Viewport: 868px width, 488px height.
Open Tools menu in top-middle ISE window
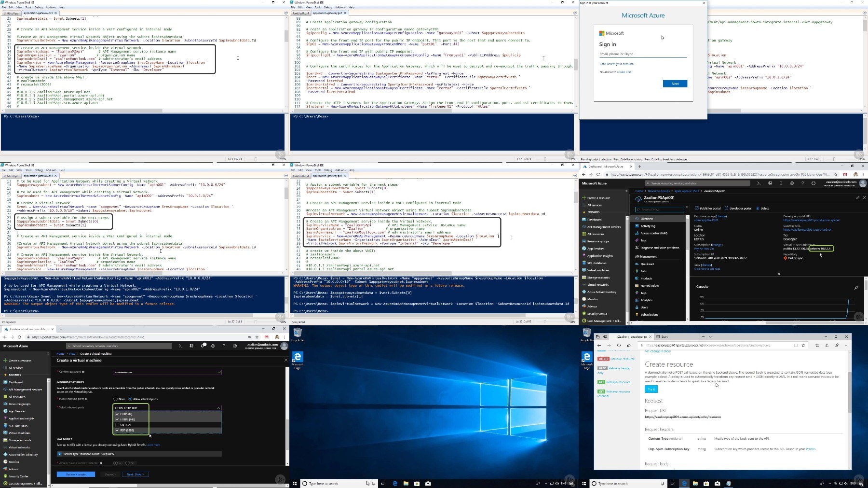pyautogui.click(x=318, y=7)
